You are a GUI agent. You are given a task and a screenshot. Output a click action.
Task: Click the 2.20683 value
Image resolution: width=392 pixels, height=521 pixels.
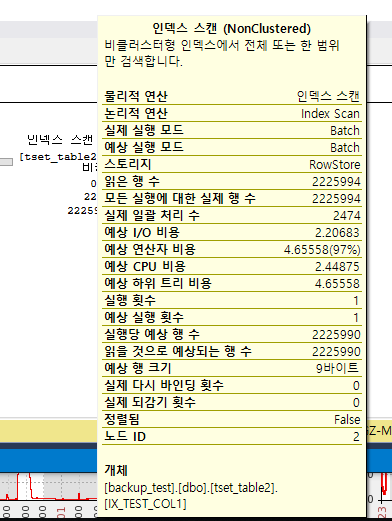coord(337,233)
